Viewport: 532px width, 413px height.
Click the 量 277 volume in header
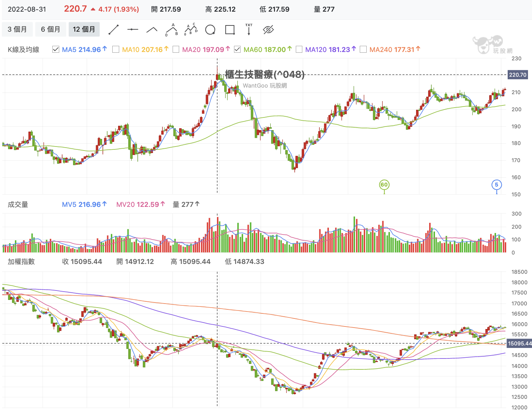pyautogui.click(x=324, y=9)
